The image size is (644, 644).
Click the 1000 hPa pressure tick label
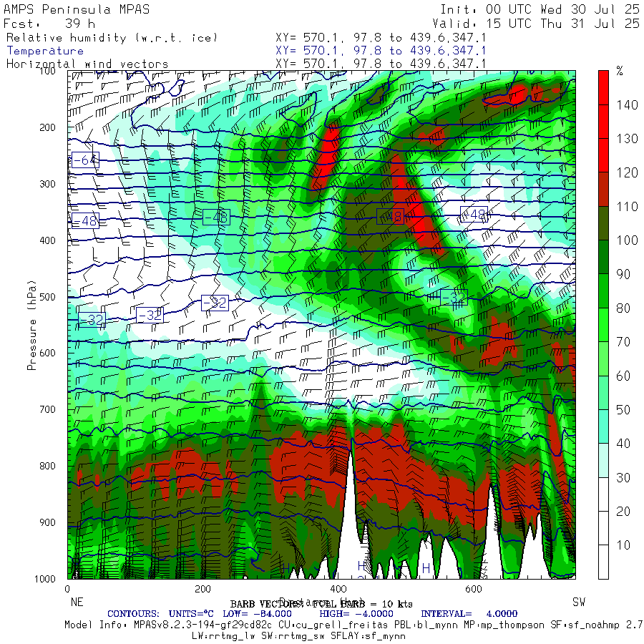point(45,579)
